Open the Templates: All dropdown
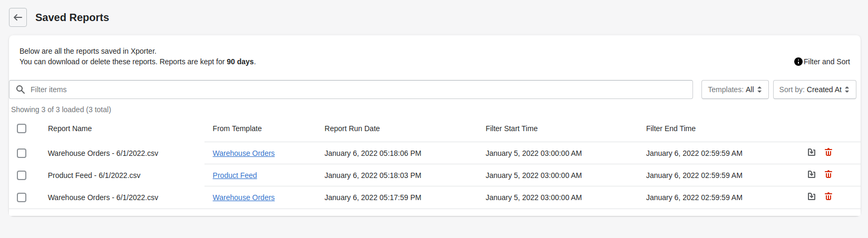 tap(735, 90)
